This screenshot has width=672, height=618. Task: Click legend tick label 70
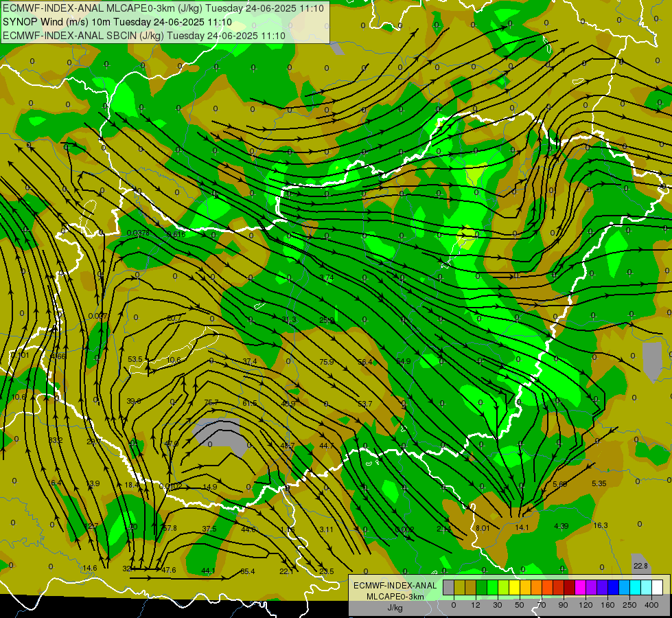pos(542,605)
